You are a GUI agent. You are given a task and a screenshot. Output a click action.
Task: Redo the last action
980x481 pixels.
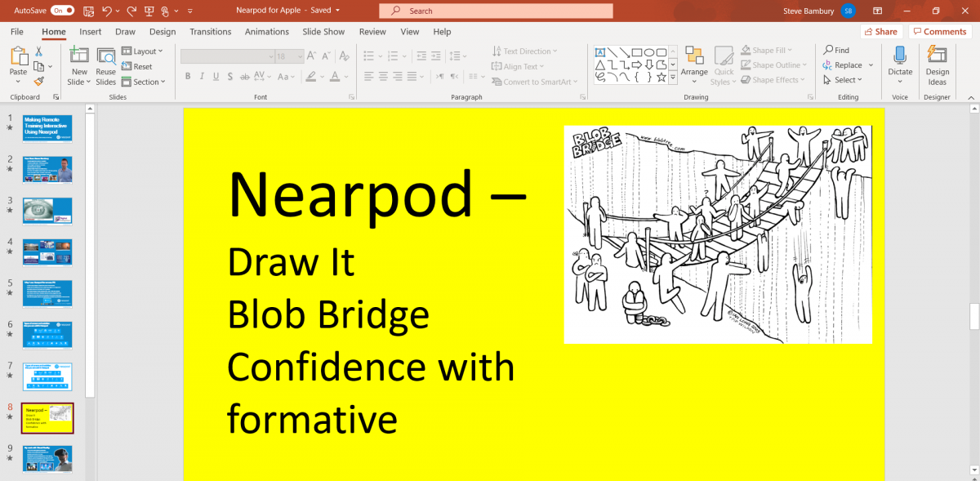131,11
